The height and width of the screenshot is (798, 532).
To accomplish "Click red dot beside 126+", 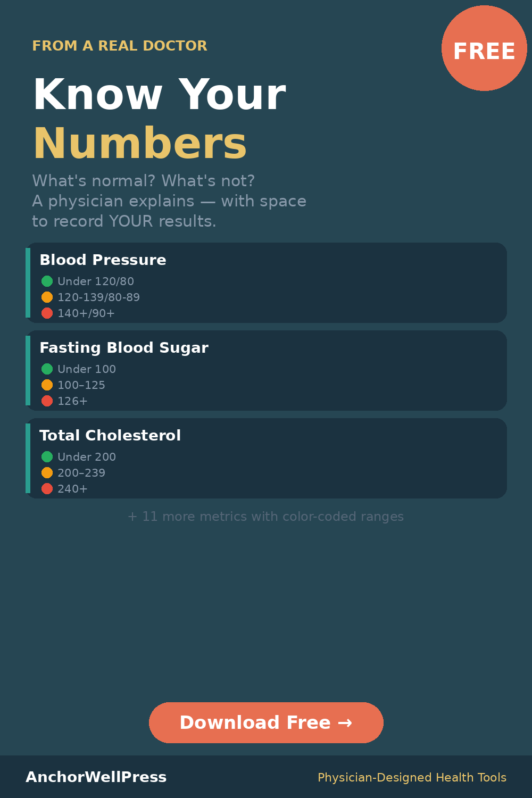I will [47, 401].
